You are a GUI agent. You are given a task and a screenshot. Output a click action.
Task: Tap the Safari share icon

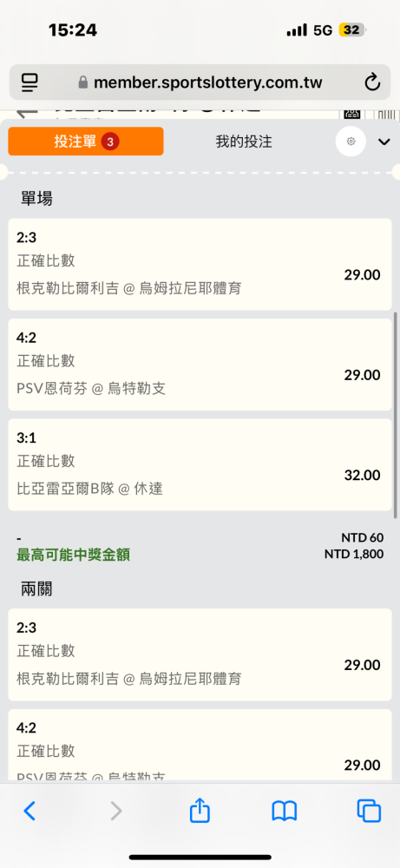[200, 811]
